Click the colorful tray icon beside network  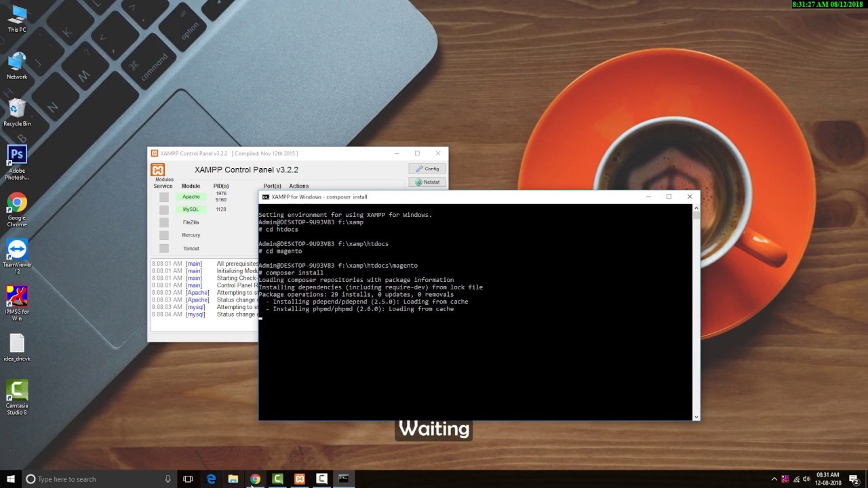[x=786, y=479]
